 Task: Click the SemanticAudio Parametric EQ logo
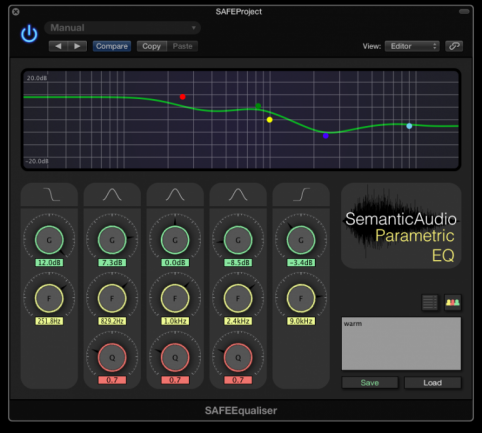(401, 226)
